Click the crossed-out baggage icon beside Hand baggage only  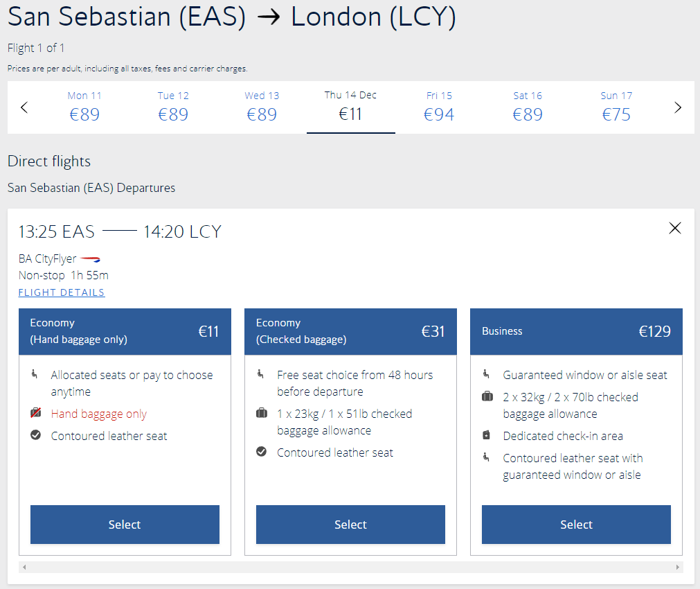click(36, 413)
